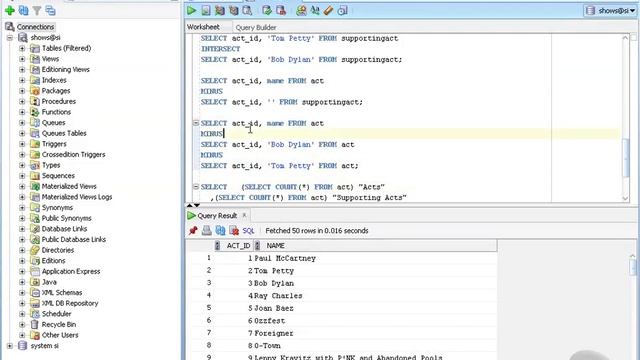Click the splitter arrows above Query Result
Image resolution: width=640 pixels, height=360 pixels.
[x=193, y=205]
